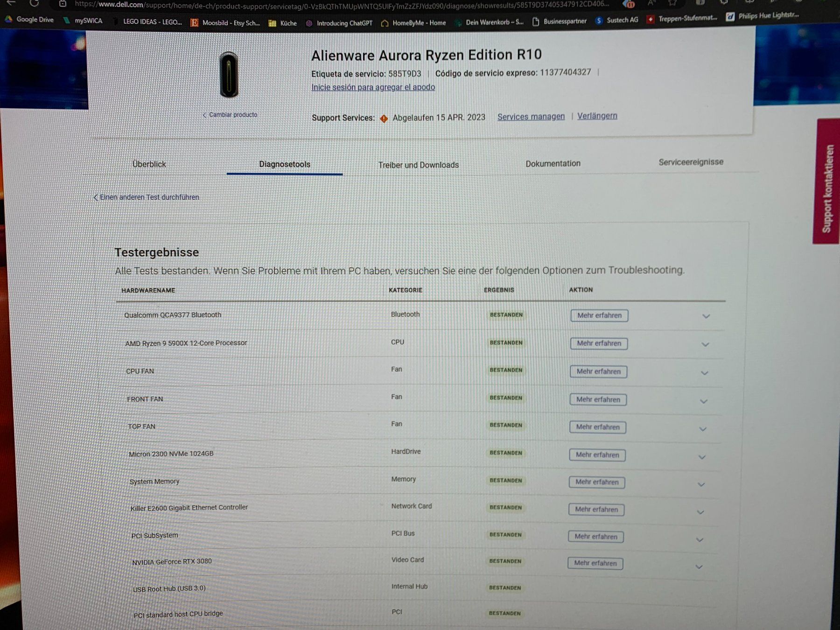Click the browser back arrow

(x=11, y=3)
